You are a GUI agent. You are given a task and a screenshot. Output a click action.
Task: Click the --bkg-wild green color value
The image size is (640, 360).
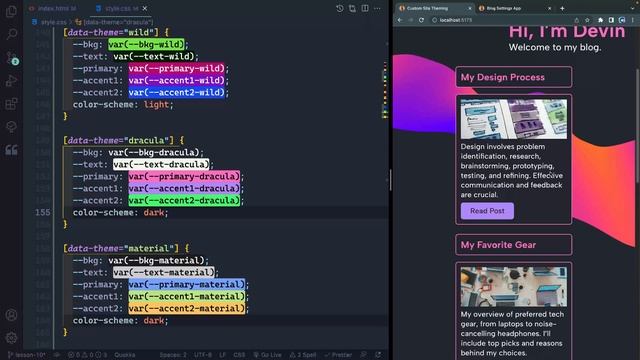pos(146,44)
